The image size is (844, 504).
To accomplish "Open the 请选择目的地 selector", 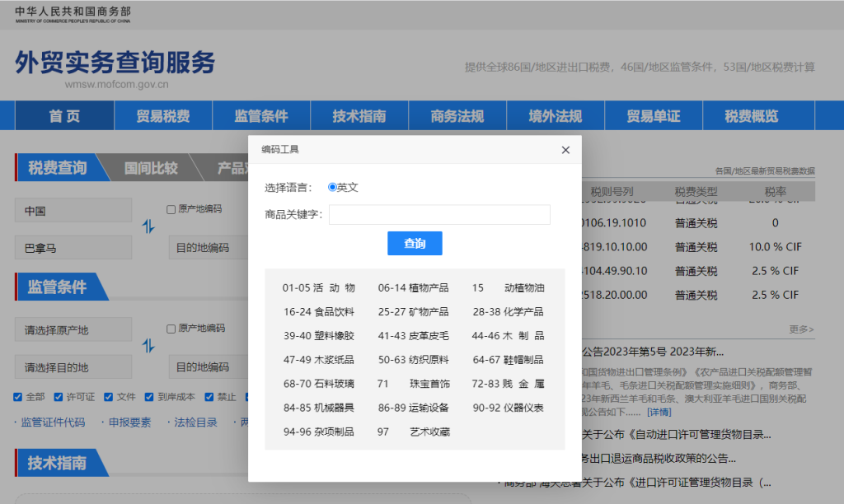I will (x=73, y=367).
